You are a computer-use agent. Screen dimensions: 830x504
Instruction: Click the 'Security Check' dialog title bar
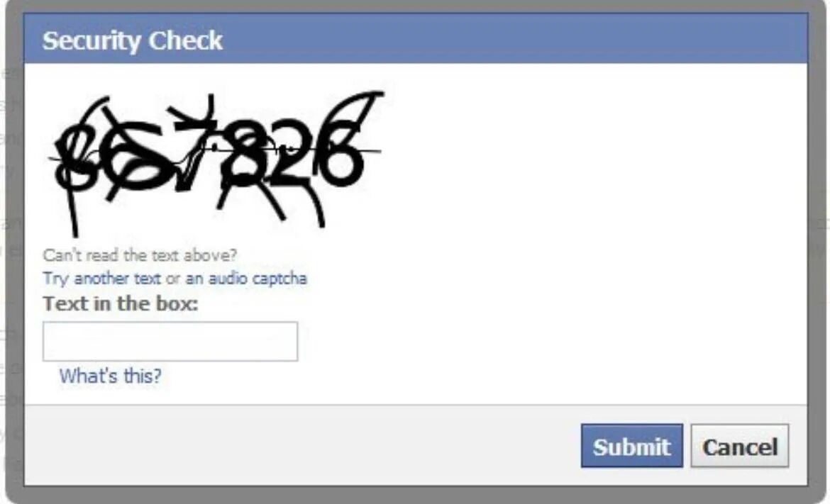click(416, 39)
